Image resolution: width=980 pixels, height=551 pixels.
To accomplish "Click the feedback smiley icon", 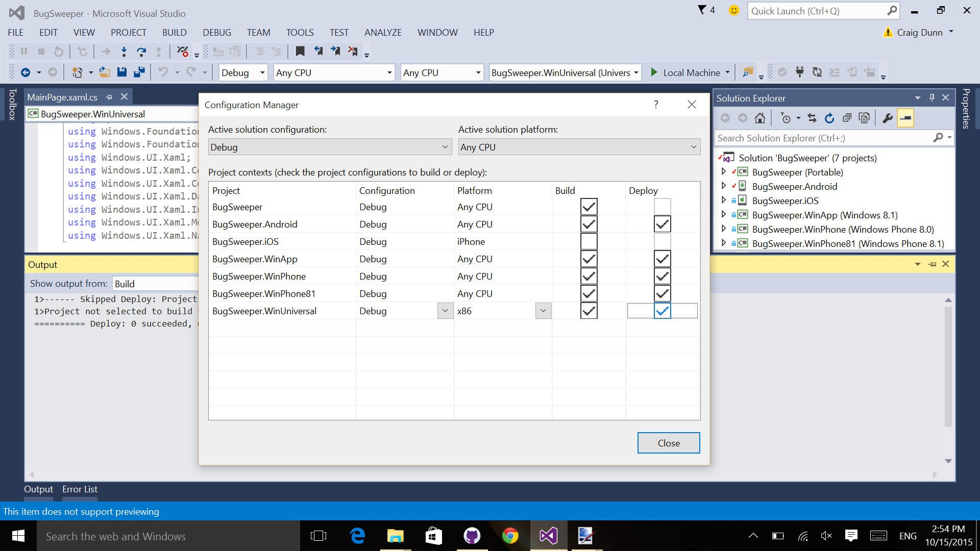I will coord(733,10).
